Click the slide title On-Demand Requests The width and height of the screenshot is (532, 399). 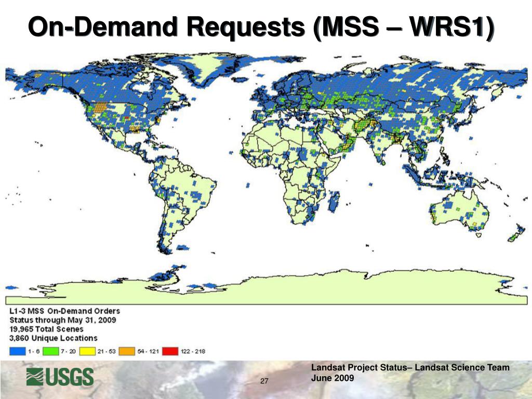[261, 26]
